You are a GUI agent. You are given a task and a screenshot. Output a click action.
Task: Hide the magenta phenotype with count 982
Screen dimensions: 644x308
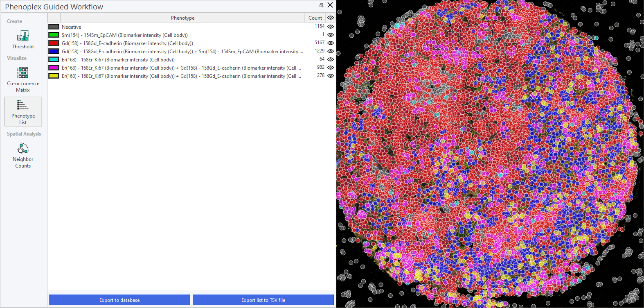pos(331,68)
